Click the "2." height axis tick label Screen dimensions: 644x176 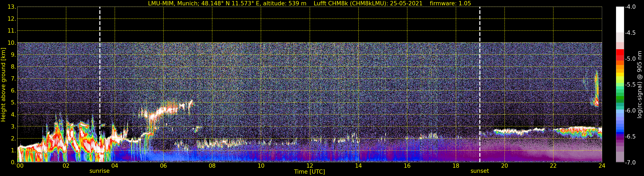point(13,139)
